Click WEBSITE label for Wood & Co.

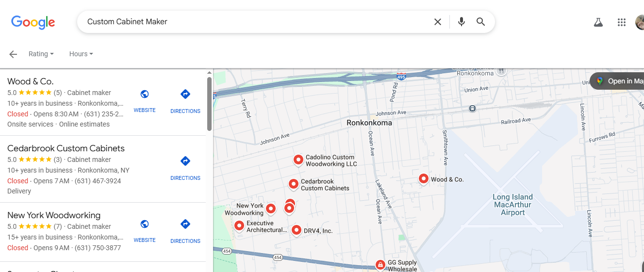tap(145, 111)
